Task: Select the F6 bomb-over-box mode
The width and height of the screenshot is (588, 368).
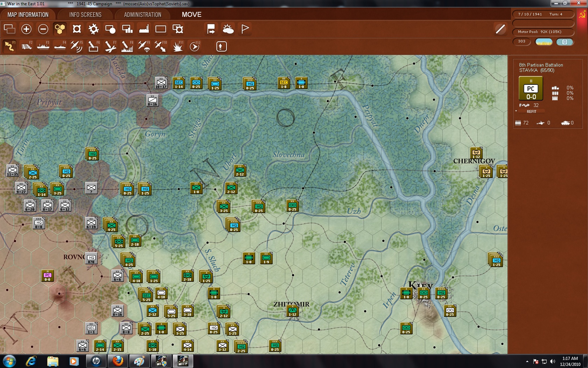Action: pyautogui.click(x=93, y=46)
